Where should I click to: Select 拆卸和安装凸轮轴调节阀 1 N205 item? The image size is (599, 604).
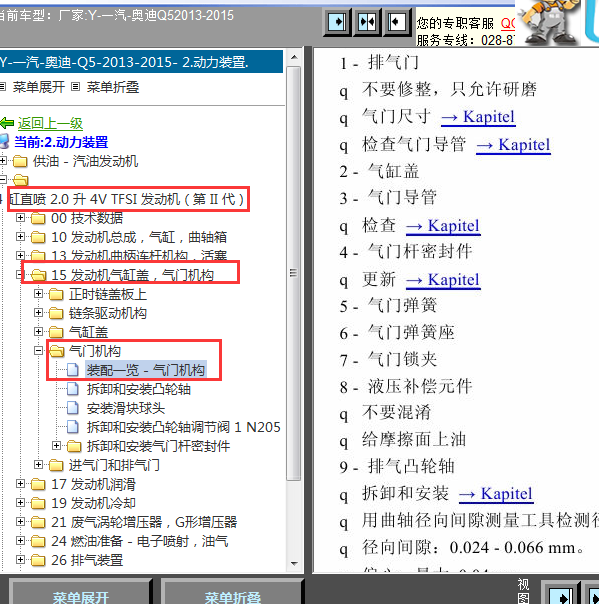[183, 427]
